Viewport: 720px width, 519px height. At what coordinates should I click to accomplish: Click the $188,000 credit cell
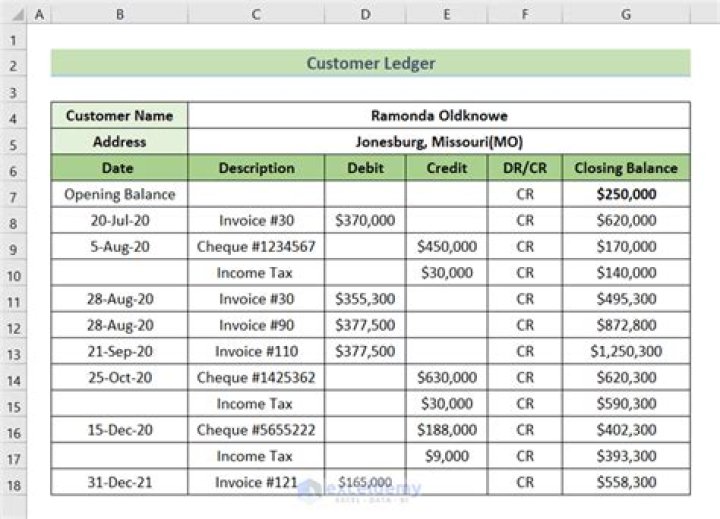pyautogui.click(x=446, y=429)
